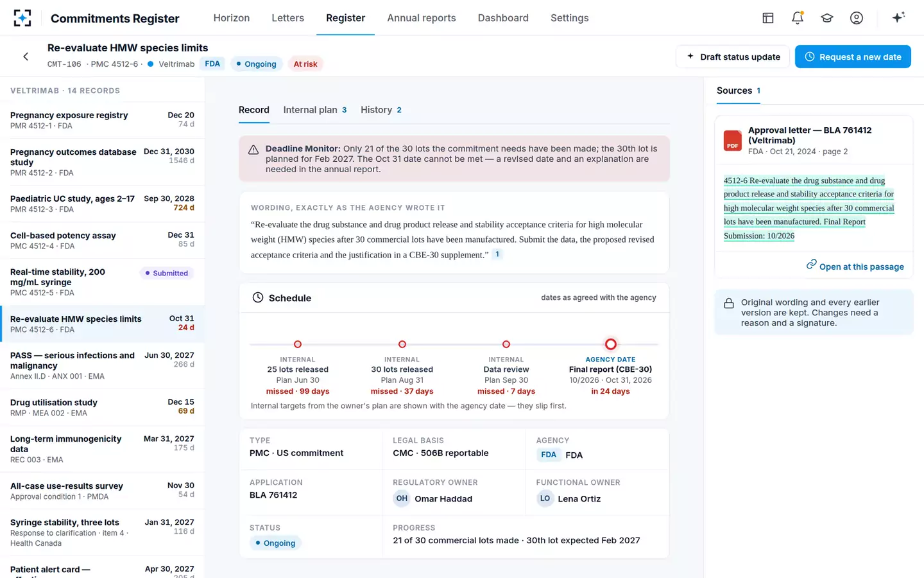Viewport: 924px width, 578px height.
Task: Click the Deadline Monitor warning triangle icon
Action: click(x=253, y=150)
